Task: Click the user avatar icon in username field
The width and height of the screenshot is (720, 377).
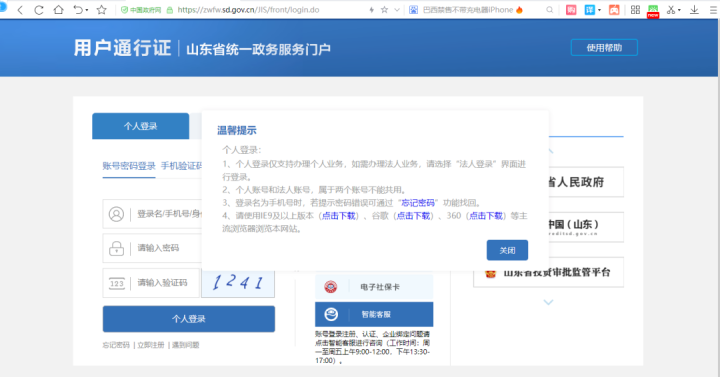Action: click(116, 214)
